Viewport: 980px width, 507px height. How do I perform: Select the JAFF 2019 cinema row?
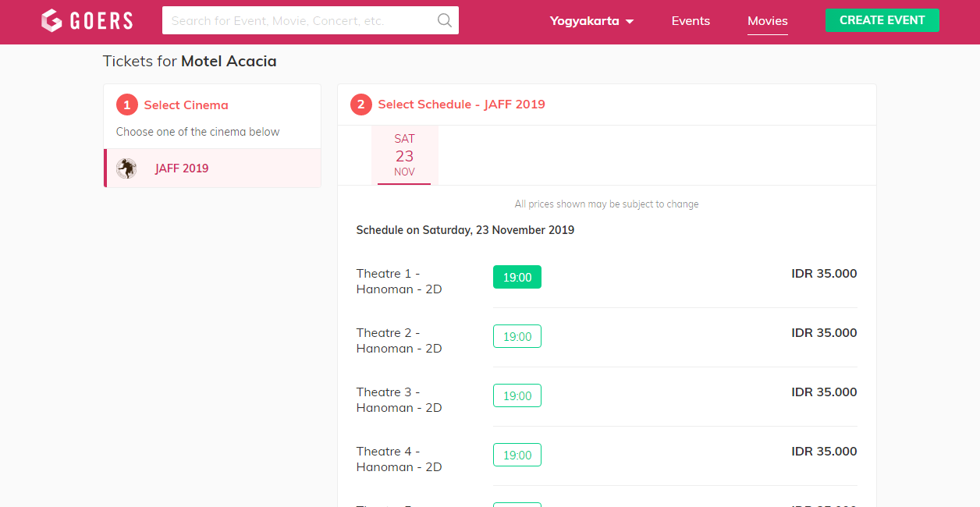click(212, 168)
